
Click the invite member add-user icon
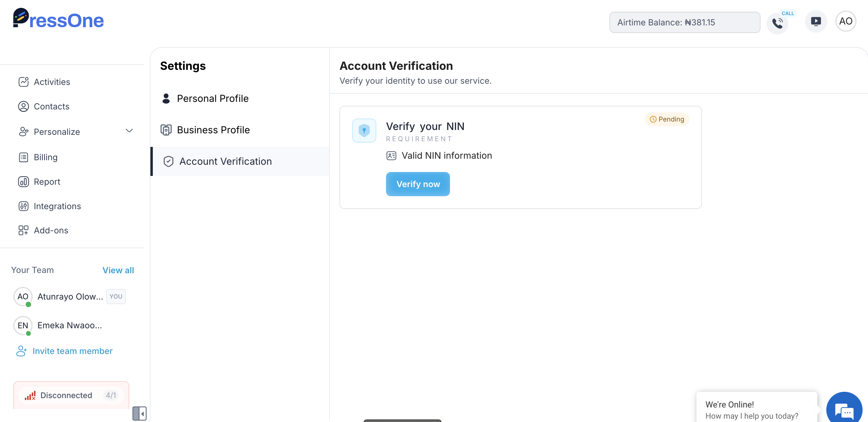click(21, 351)
